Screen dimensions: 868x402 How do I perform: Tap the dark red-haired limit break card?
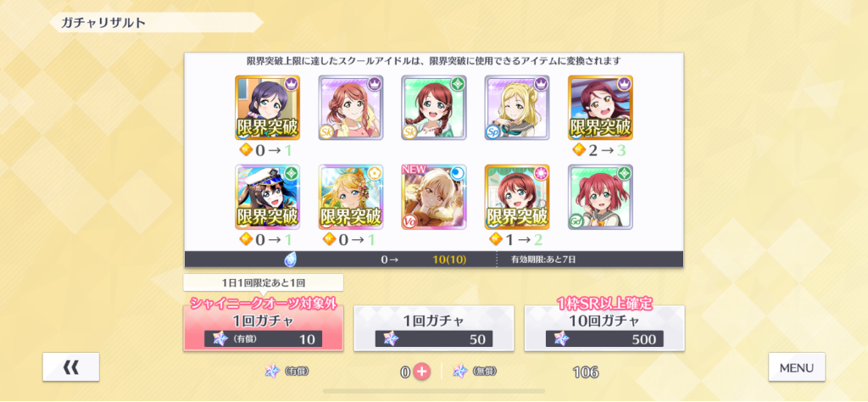pyautogui.click(x=601, y=108)
